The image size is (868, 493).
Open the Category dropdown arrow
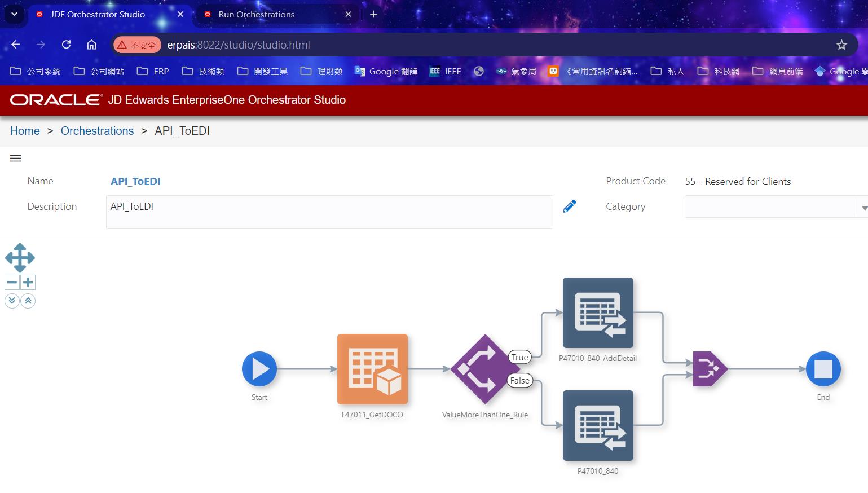[864, 208]
